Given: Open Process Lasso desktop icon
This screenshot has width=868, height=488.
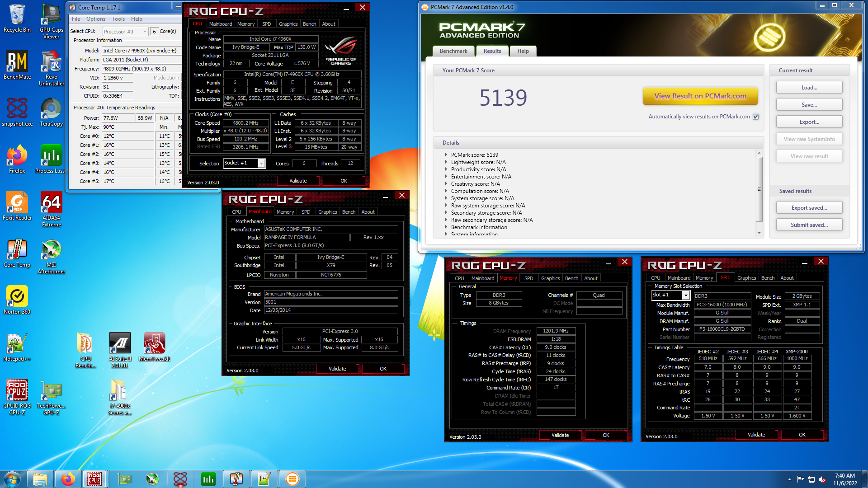Looking at the screenshot, I should coord(50,159).
